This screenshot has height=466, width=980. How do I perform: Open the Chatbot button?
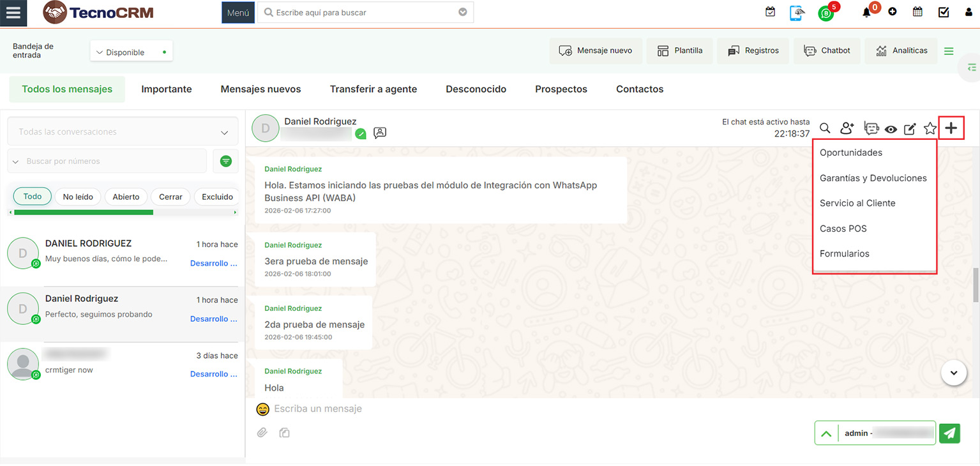[x=827, y=51]
